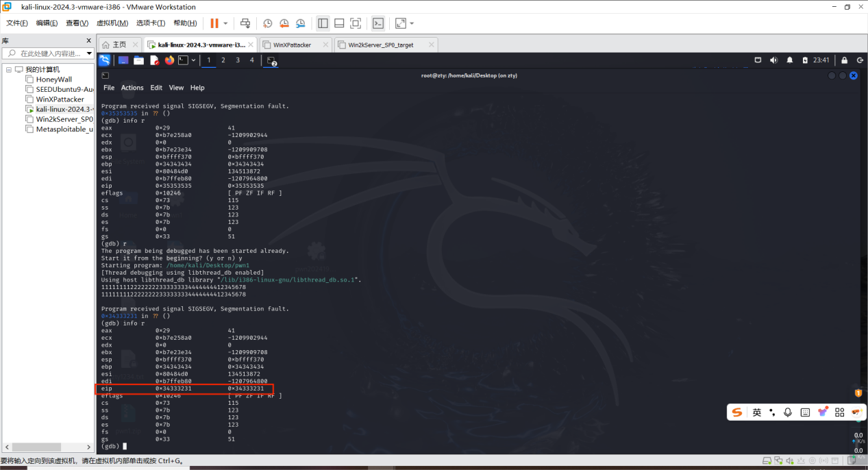868x470 pixels.
Task: Click the Sogou microphone voice input icon
Action: pyautogui.click(x=788, y=412)
